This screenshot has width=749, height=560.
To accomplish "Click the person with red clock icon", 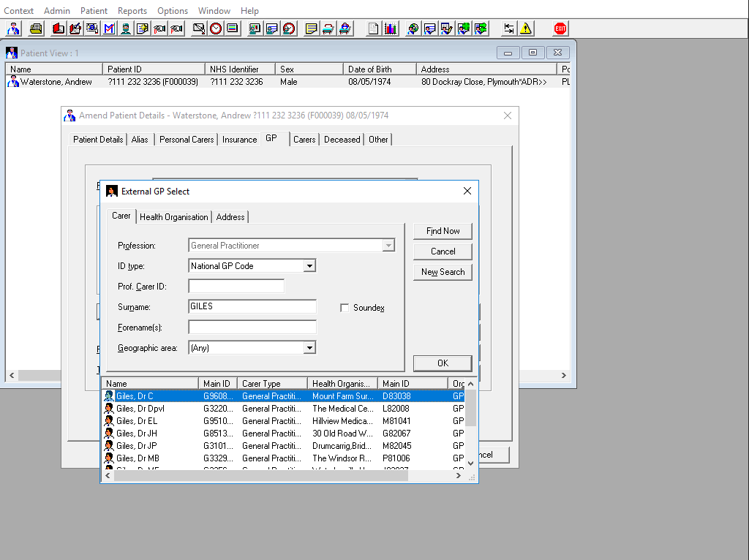I will [x=289, y=29].
